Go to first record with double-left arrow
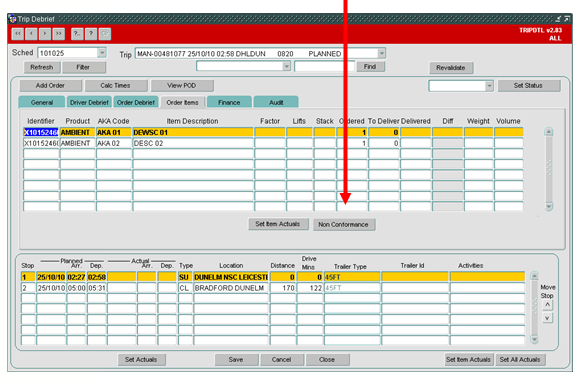This screenshot has width=583, height=381. [17, 34]
